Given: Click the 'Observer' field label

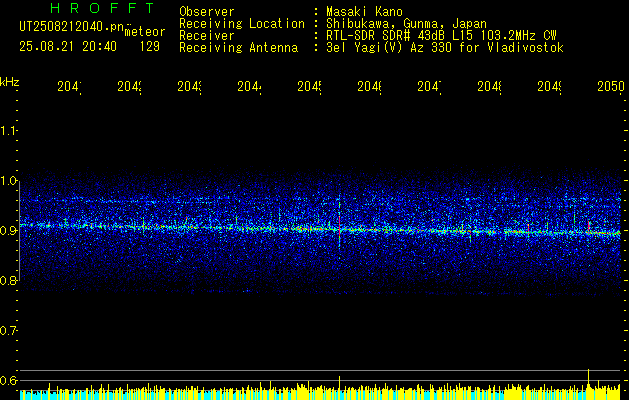Looking at the screenshot, I should click(x=207, y=11).
